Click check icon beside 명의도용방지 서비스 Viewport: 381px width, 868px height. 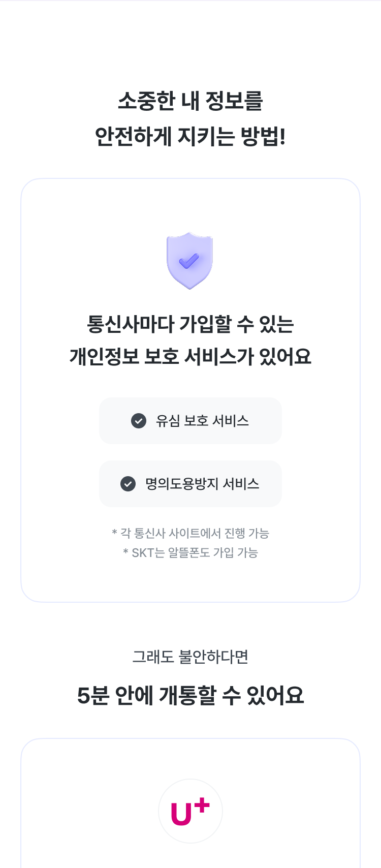point(128,484)
